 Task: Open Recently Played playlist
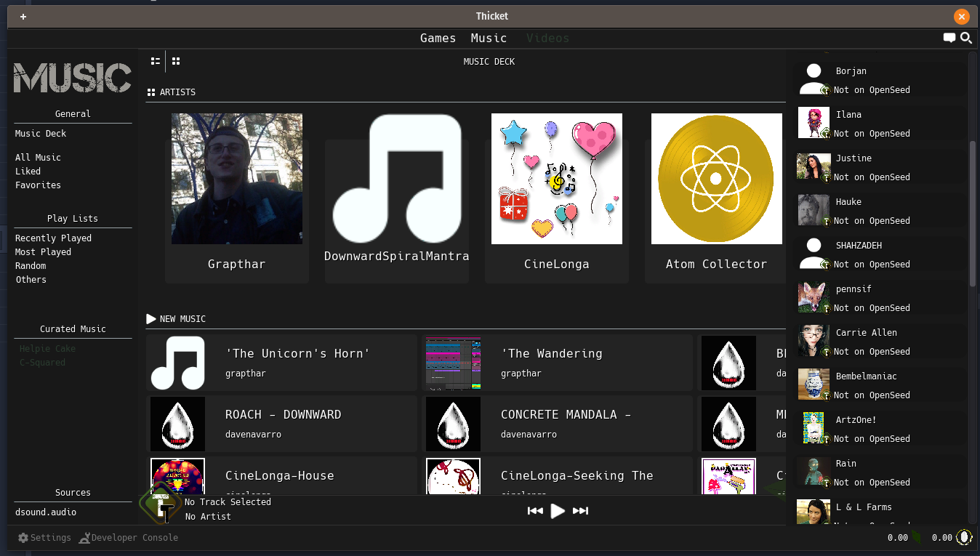coord(53,238)
